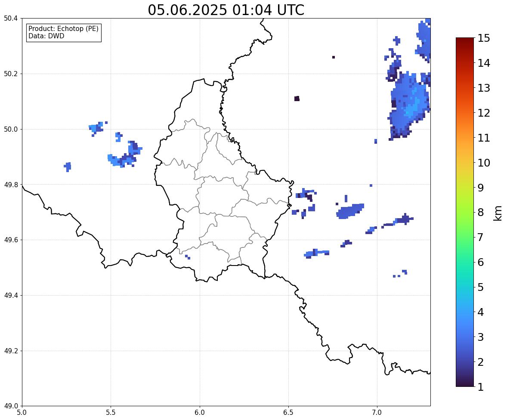The image size is (507, 420).
Task: Click the 'Data: DWD' legend text
Action: [x=46, y=36]
